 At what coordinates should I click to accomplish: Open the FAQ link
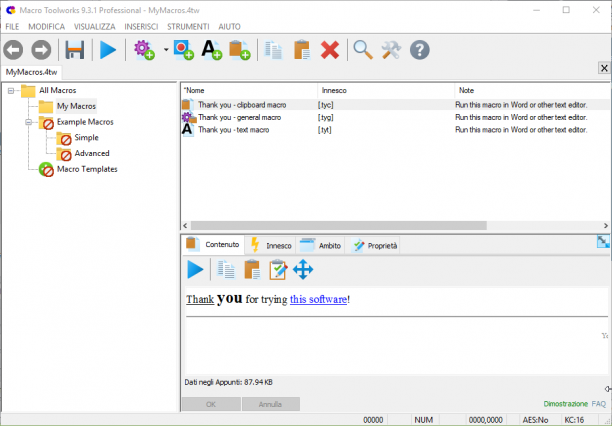tap(599, 404)
